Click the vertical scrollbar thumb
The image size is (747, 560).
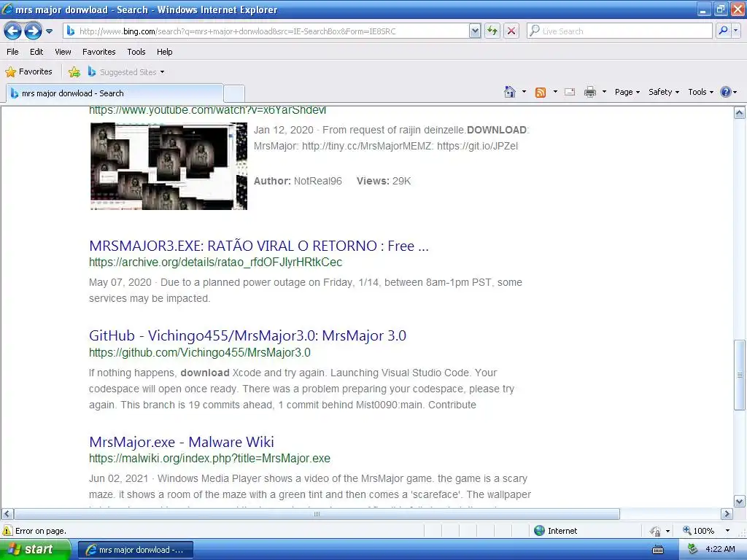(x=740, y=376)
